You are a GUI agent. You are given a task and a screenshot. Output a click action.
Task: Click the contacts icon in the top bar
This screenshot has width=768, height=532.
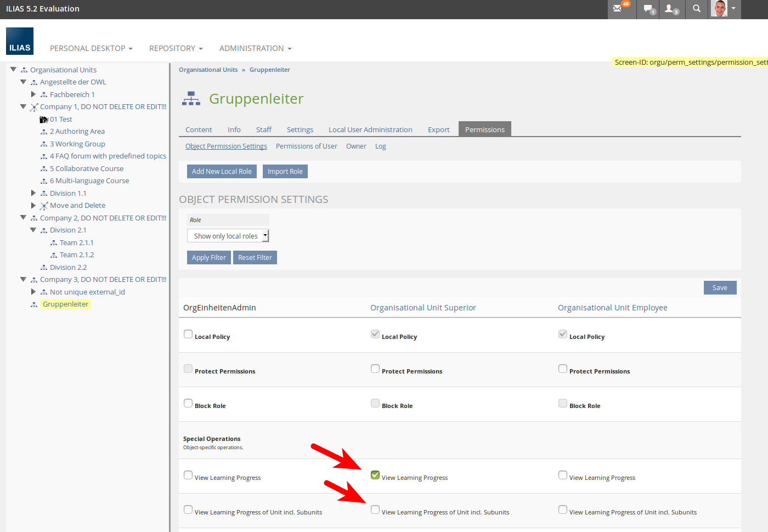[x=671, y=9]
